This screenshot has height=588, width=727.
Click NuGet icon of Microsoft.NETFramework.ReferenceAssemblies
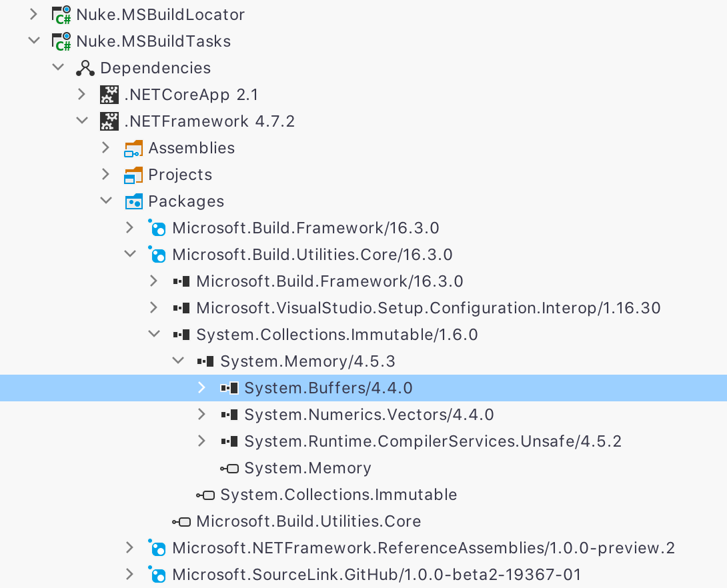(157, 548)
